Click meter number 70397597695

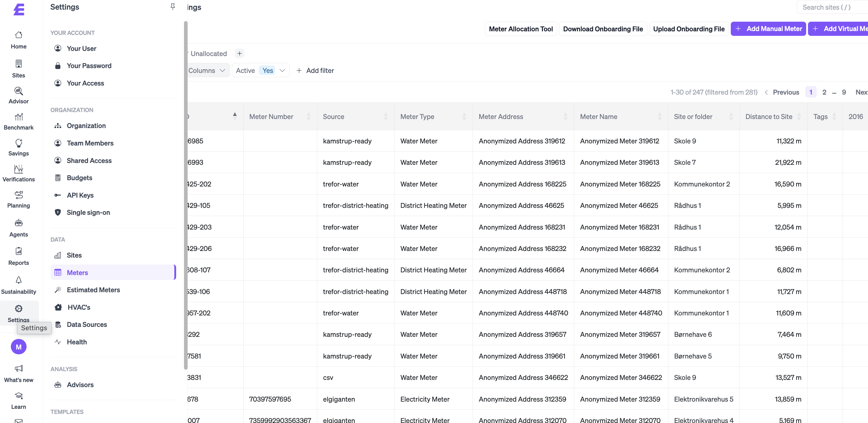coord(270,399)
